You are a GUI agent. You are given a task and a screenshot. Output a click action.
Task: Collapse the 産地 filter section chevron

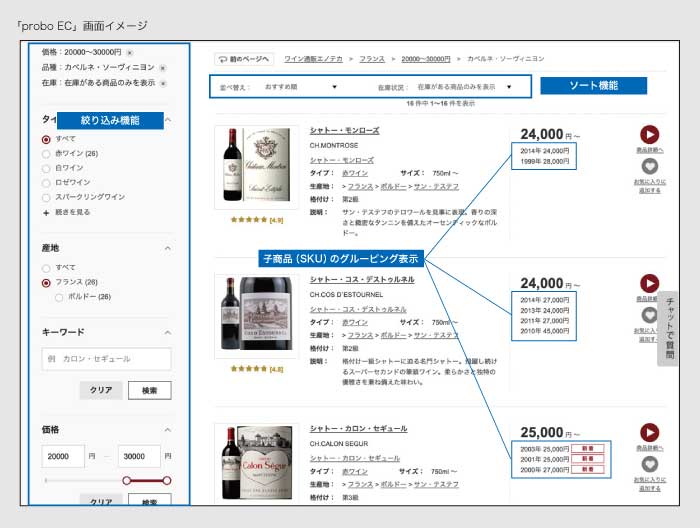coord(168,248)
